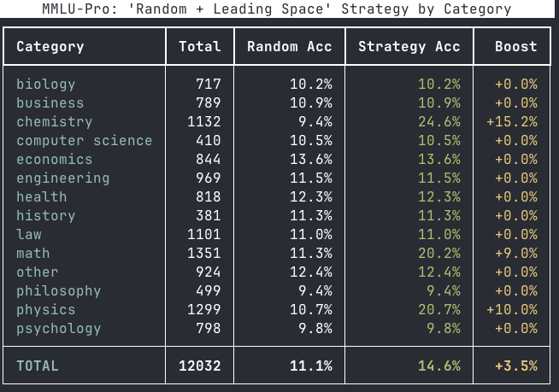Click chemistry's +15.2% boost value
Viewport: 559px width, 392px height.
512,121
